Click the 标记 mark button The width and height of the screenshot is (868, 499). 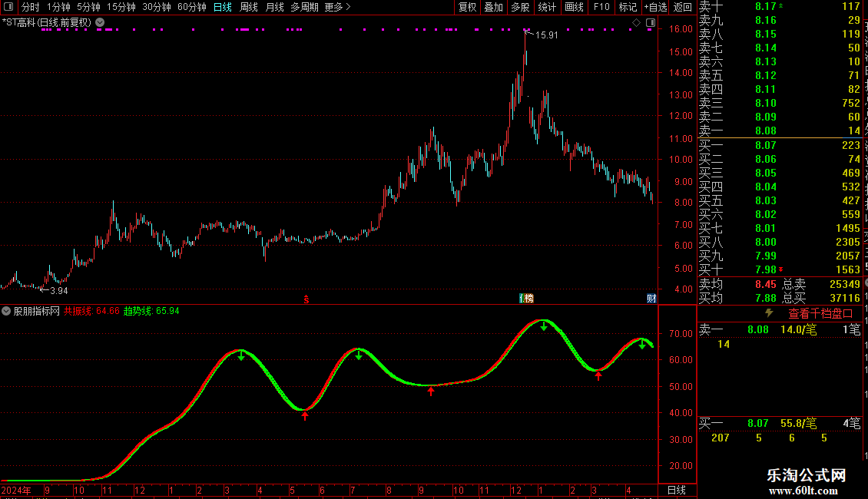click(x=628, y=7)
